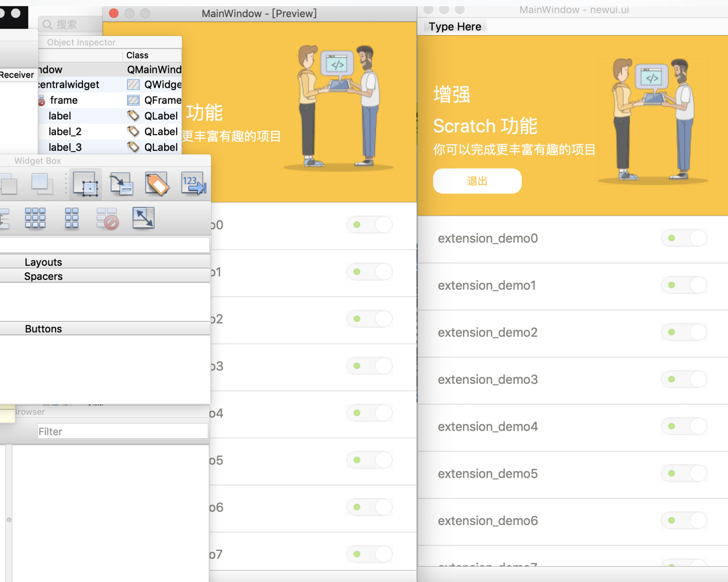
Task: Click the extension_demo0 text label
Action: point(488,238)
